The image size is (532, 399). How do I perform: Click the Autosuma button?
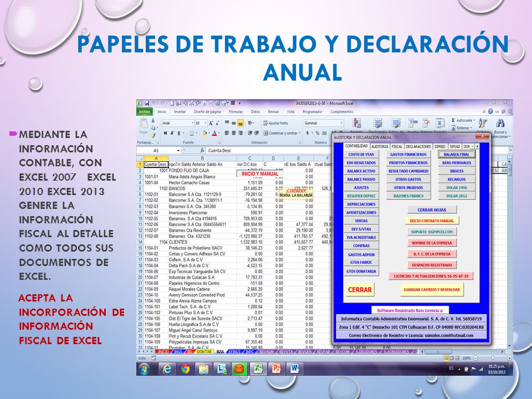point(463,120)
